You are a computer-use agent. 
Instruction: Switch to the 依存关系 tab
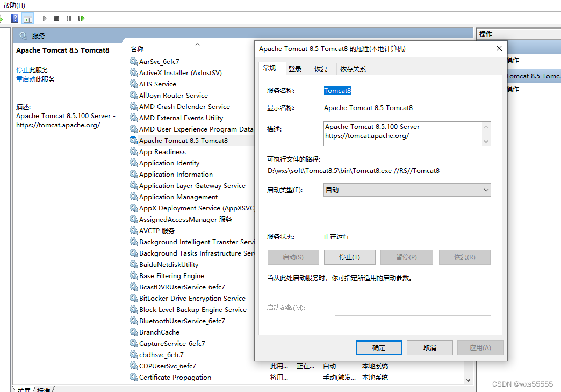click(353, 69)
